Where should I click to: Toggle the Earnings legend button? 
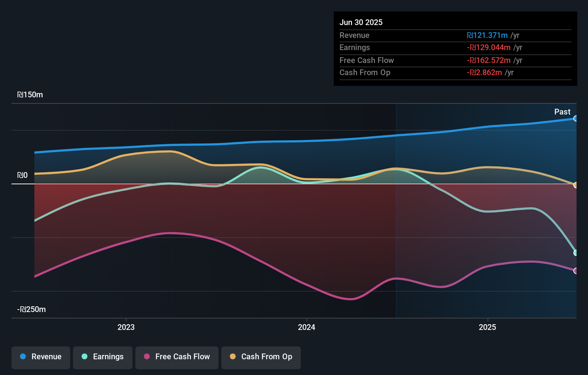tap(103, 357)
